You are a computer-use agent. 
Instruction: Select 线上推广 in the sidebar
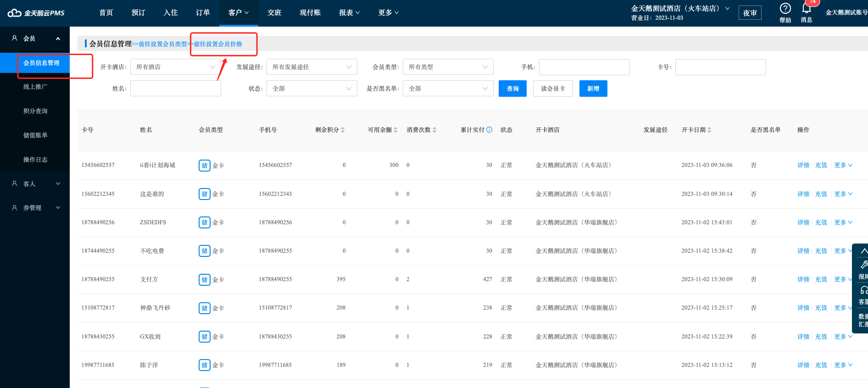pyautogui.click(x=35, y=87)
